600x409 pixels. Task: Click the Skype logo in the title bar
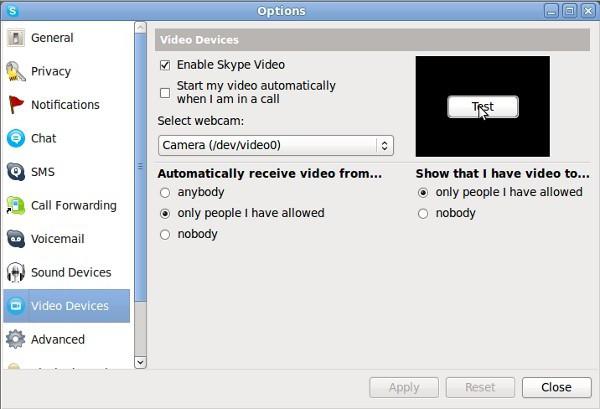pos(12,10)
